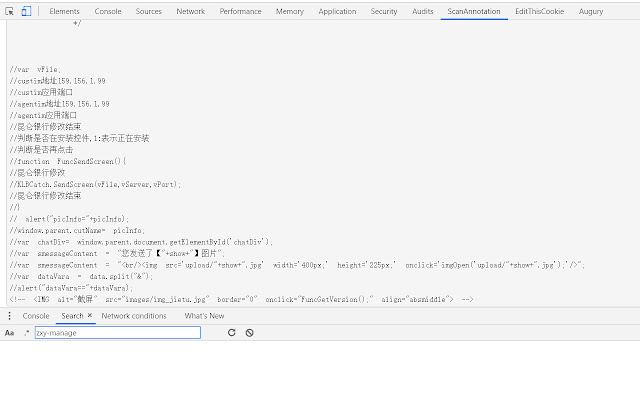Toggle the Aa match case option

[x=9, y=333]
